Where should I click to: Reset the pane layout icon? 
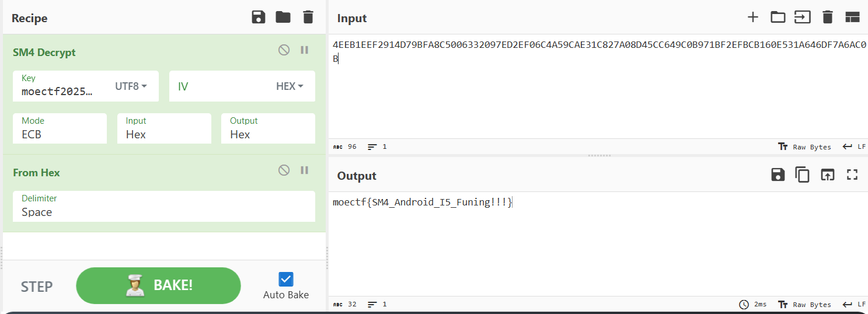click(x=852, y=18)
